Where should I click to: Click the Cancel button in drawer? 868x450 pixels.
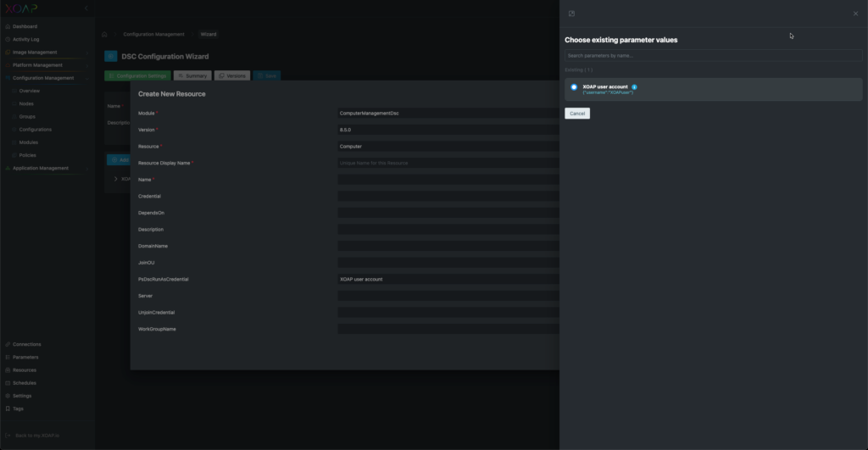coord(576,114)
